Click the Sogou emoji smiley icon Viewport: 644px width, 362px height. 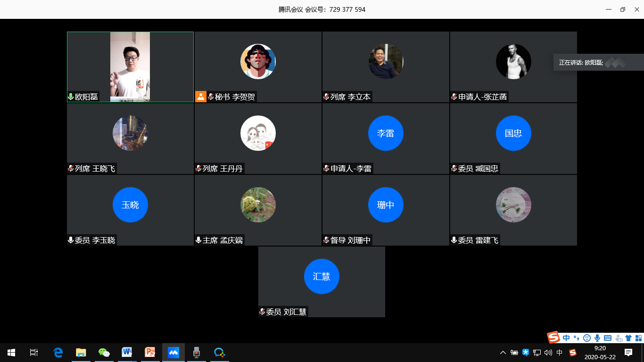[x=587, y=338]
